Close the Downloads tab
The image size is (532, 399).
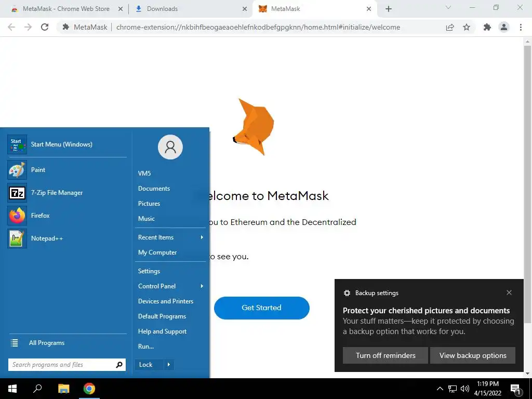(245, 9)
